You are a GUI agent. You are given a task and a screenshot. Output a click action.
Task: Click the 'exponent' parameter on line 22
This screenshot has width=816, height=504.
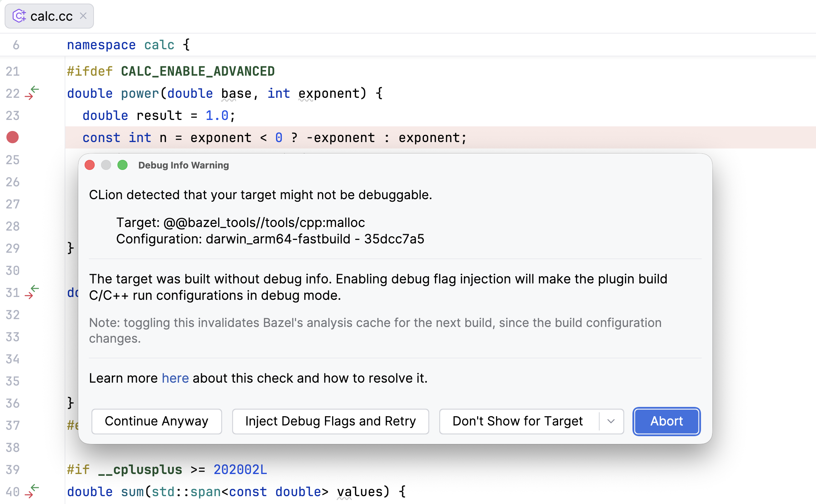[x=329, y=94]
